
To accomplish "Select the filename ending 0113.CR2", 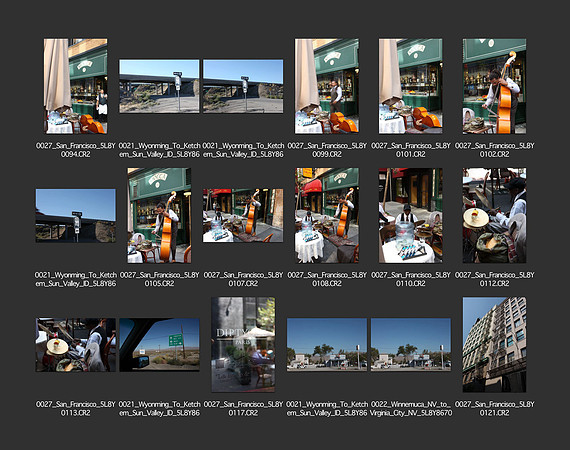I will (x=76, y=408).
